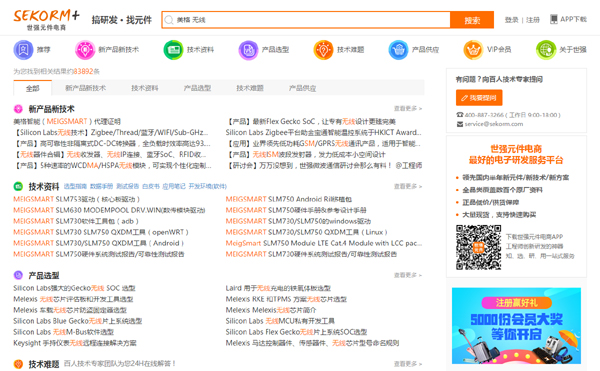Screen dimensions: 600x371
Task: Open Silicon Labs强大的Gecko无线SOC选型
Action: [x=74, y=288]
